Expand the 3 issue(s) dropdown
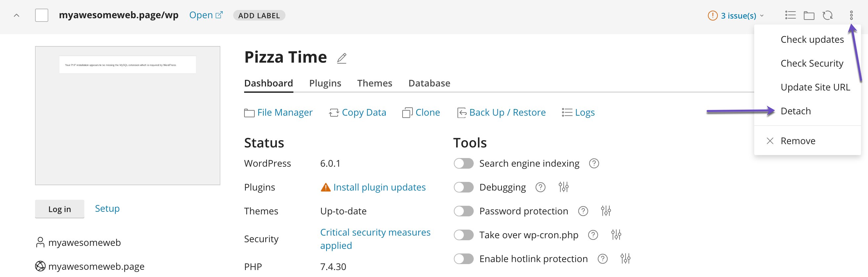868x277 pixels. coord(736,16)
